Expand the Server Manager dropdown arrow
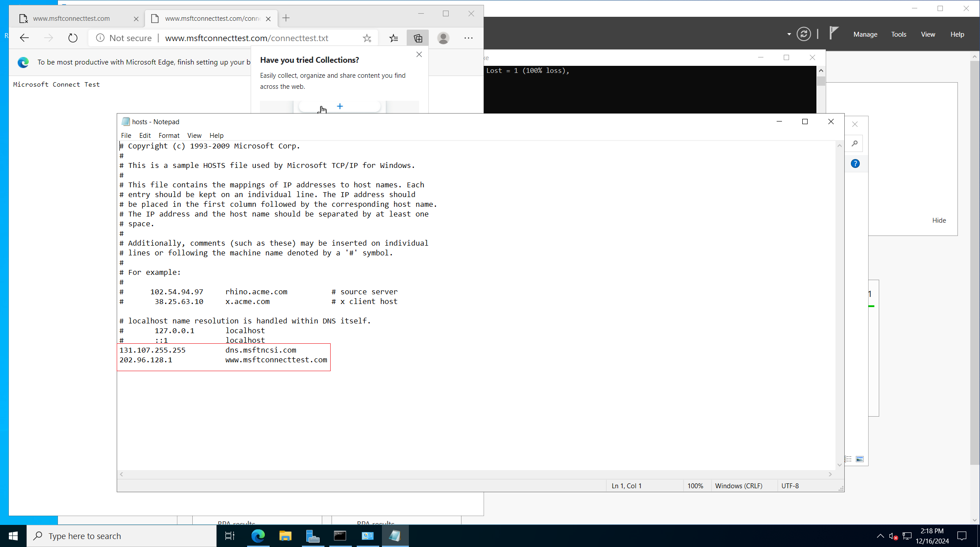The height and width of the screenshot is (547, 980). [789, 34]
